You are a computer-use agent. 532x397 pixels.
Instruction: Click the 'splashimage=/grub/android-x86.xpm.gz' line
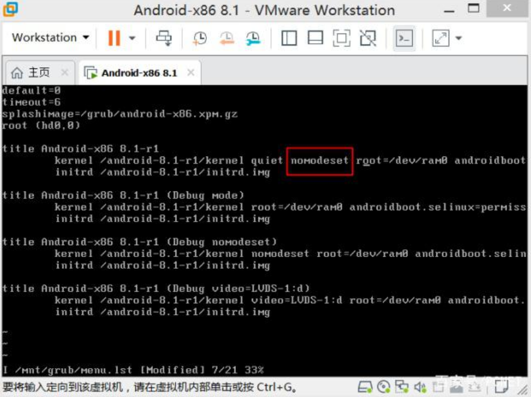pyautogui.click(x=120, y=114)
